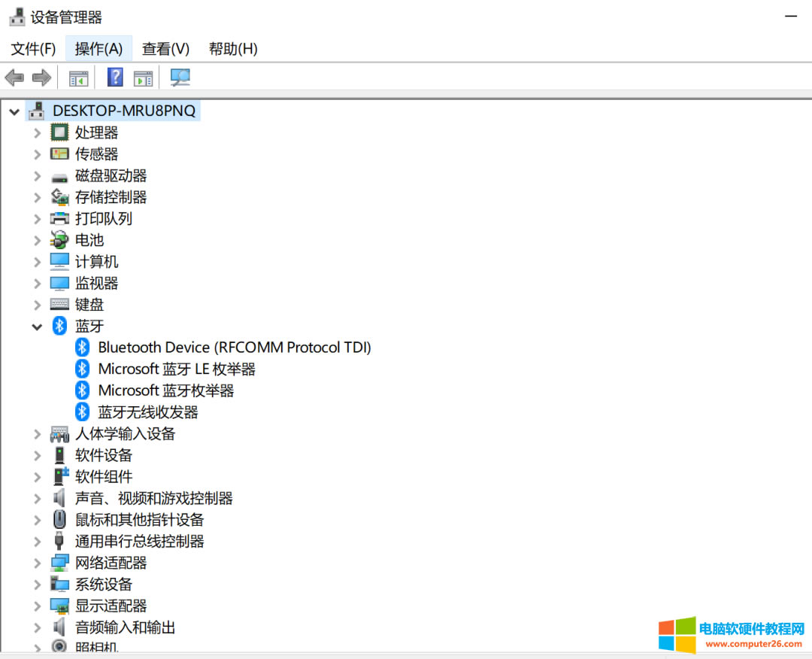Click the 处理器 processor icon
Image resolution: width=812 pixels, height=659 pixels.
(x=59, y=132)
